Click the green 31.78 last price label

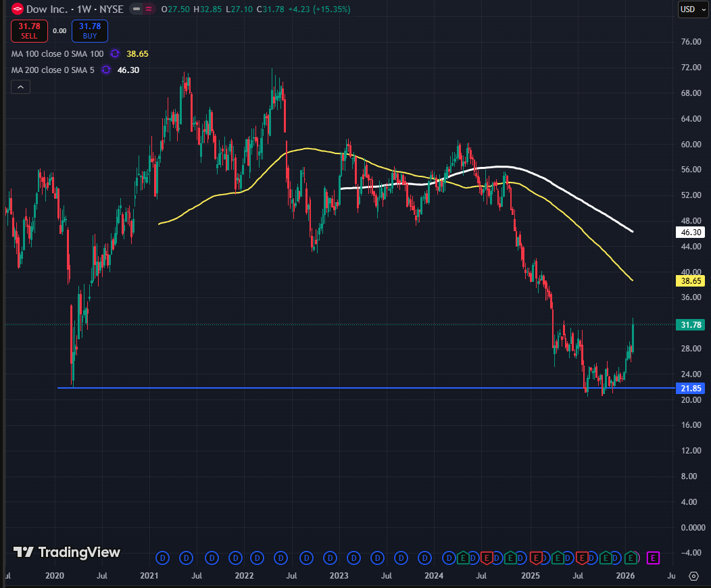691,324
